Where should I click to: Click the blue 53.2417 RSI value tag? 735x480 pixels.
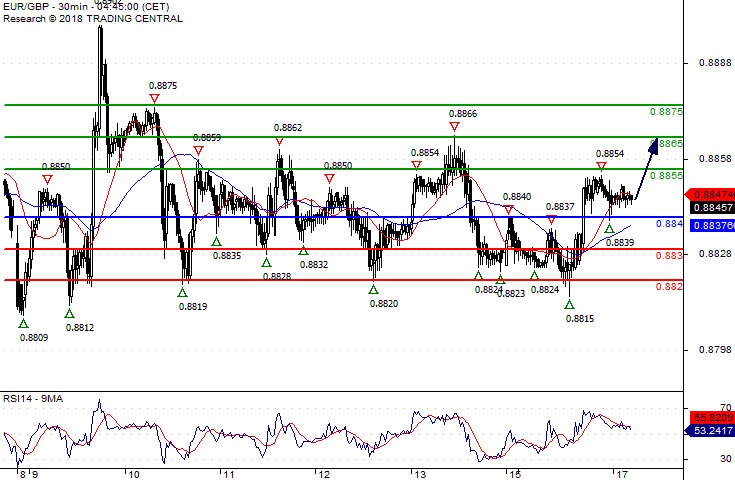point(710,430)
